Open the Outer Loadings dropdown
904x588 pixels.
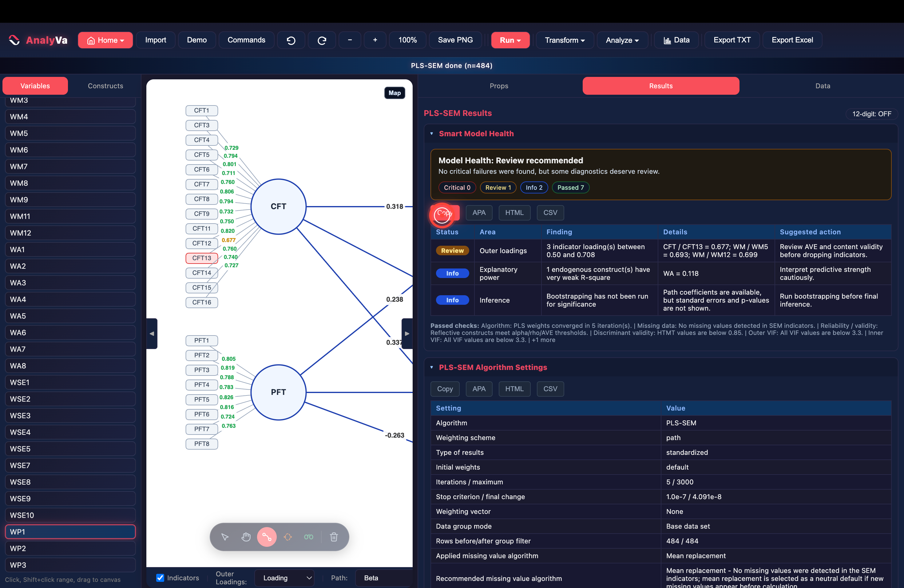pos(284,578)
